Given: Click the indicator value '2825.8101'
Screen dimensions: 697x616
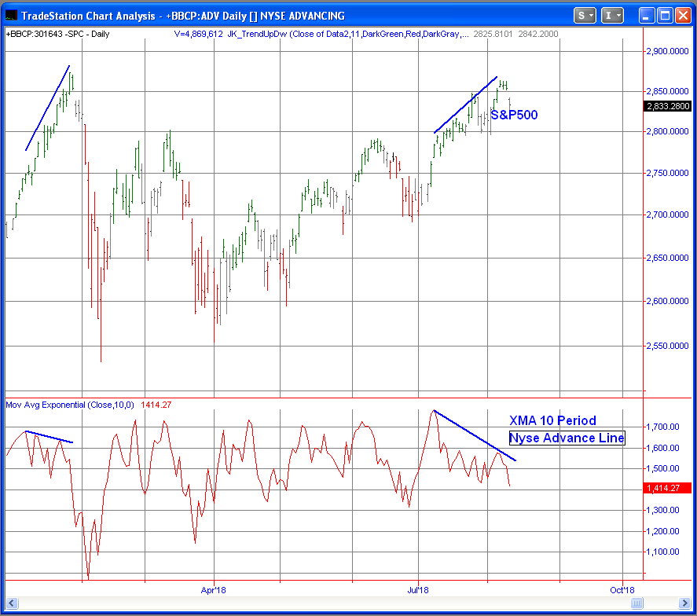Looking at the screenshot, I should (493, 35).
